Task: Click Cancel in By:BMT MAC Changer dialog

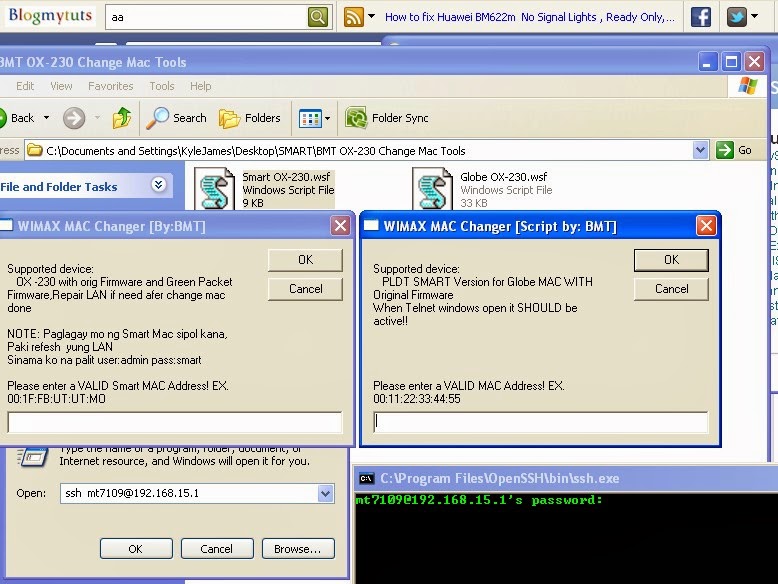Action: pos(305,289)
